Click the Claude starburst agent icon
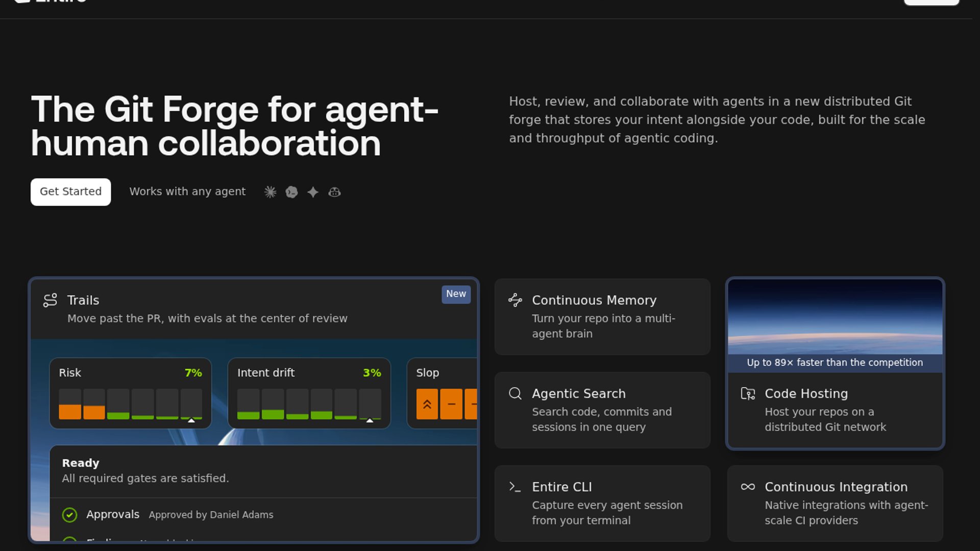980x551 pixels. click(x=270, y=192)
